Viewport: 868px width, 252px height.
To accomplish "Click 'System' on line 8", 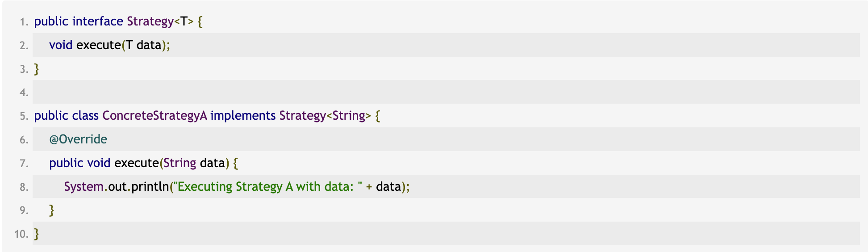I will 84,187.
